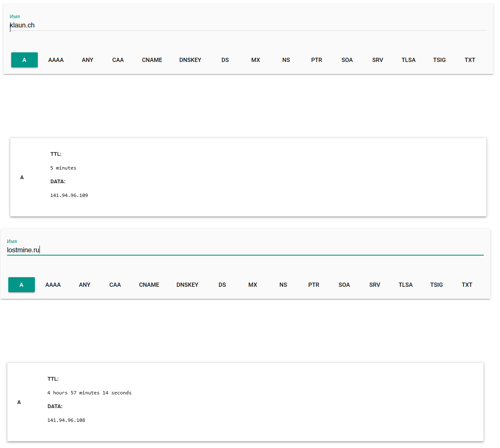Select PTR record type for klaun.ch

[x=317, y=60]
